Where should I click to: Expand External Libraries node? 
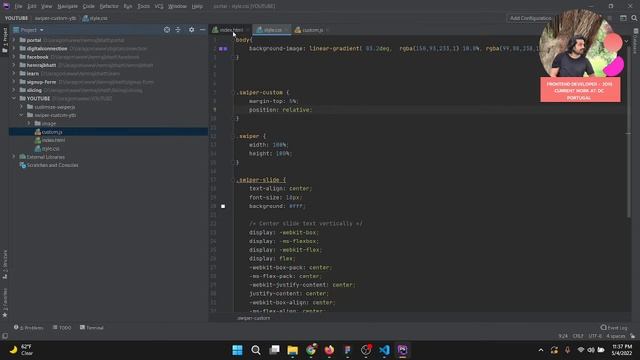pos(14,157)
